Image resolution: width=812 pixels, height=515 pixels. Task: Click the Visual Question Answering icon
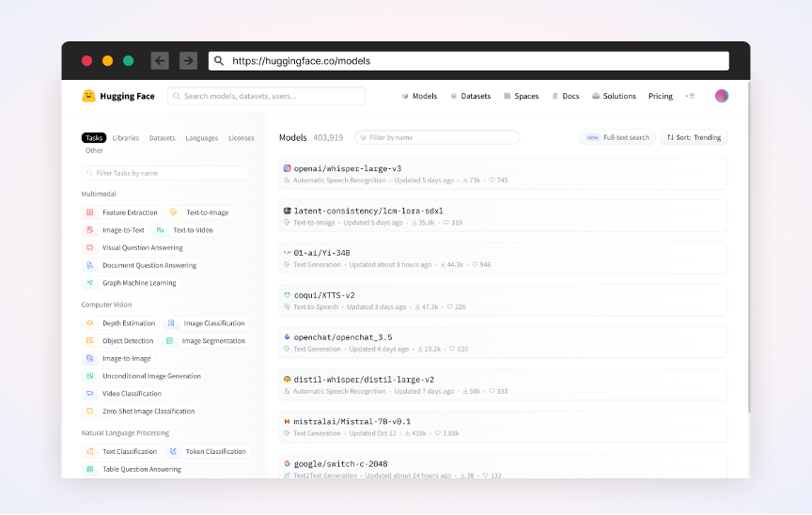click(90, 247)
